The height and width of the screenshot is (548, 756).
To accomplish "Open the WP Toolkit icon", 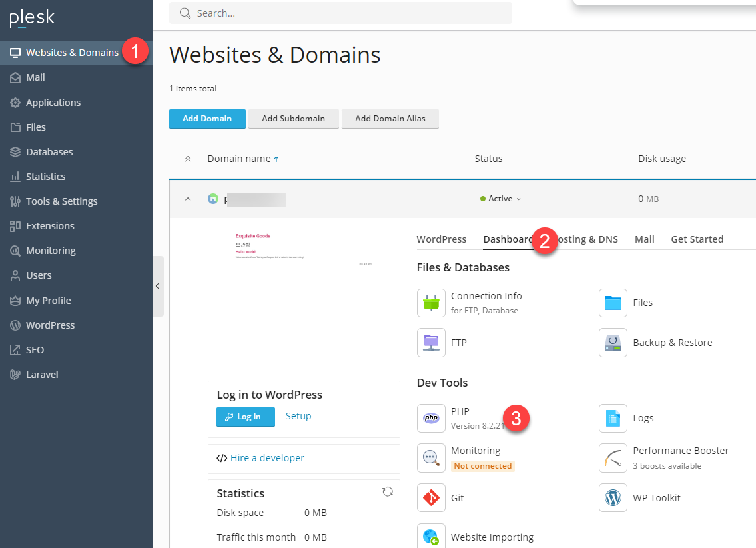I will 613,498.
